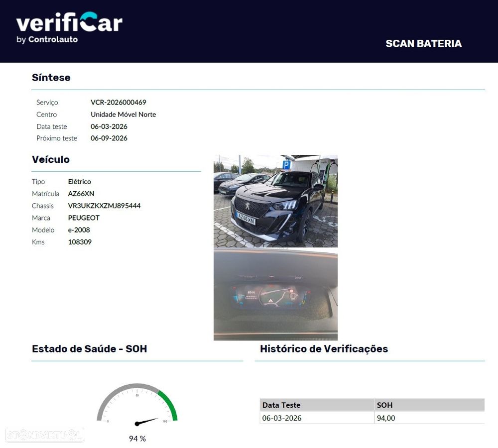Open the dashboard instrument cluster photo
498x448 pixels.
275,294
